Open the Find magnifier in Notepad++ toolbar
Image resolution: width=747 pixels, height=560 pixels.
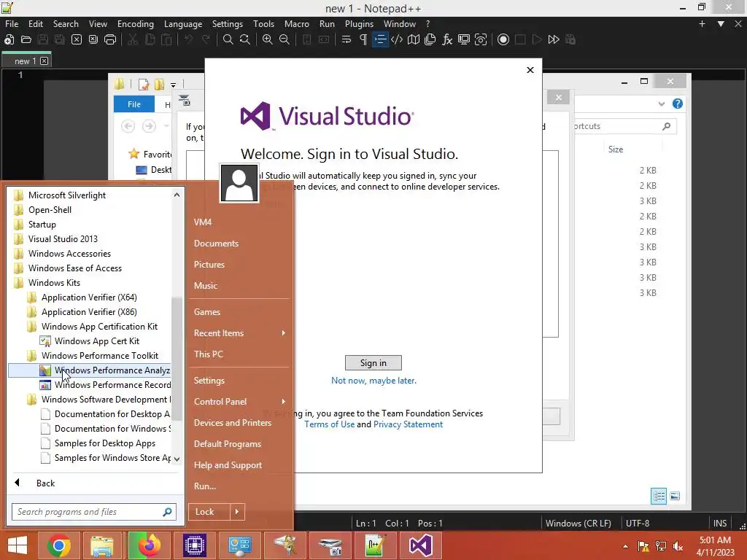(x=228, y=39)
